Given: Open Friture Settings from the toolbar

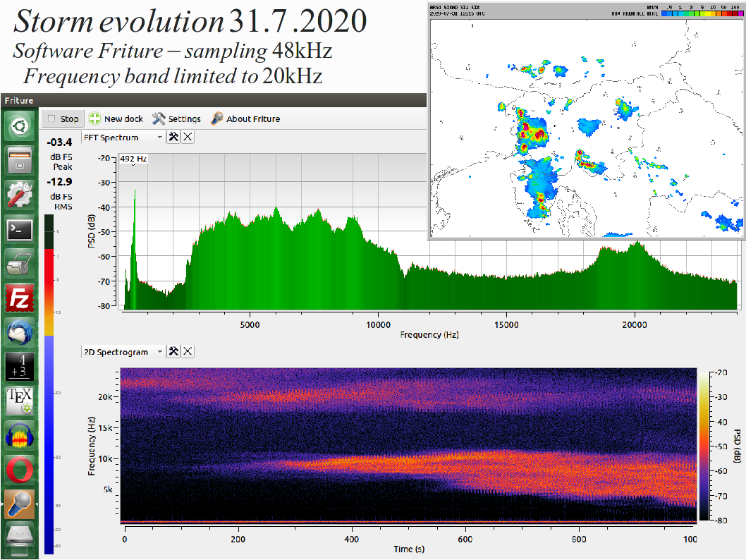Looking at the screenshot, I should coord(176,118).
